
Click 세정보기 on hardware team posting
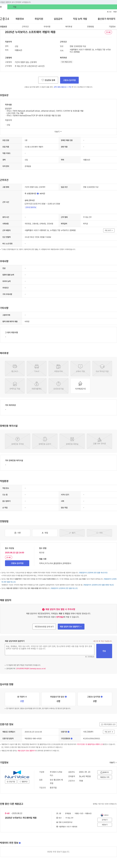click(x=105, y=825)
